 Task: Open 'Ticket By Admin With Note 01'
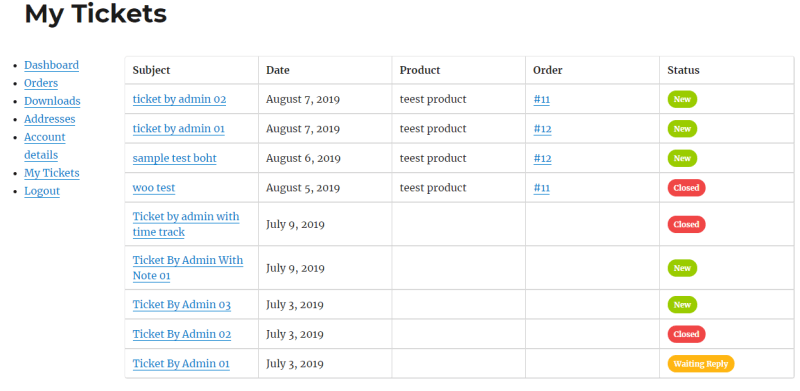pos(188,268)
